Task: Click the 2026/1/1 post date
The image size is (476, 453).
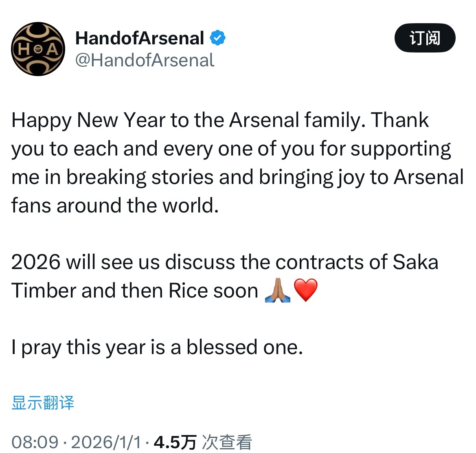Action: pos(106,442)
